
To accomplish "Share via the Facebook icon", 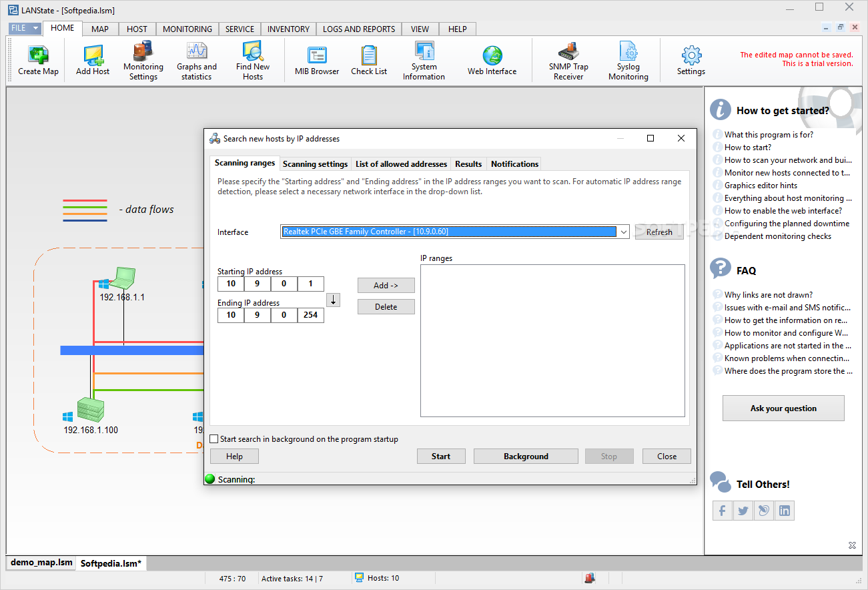I will pyautogui.click(x=723, y=511).
